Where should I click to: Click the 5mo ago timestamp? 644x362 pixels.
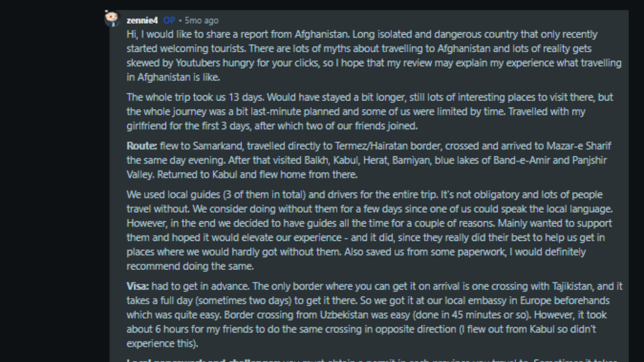pos(201,21)
